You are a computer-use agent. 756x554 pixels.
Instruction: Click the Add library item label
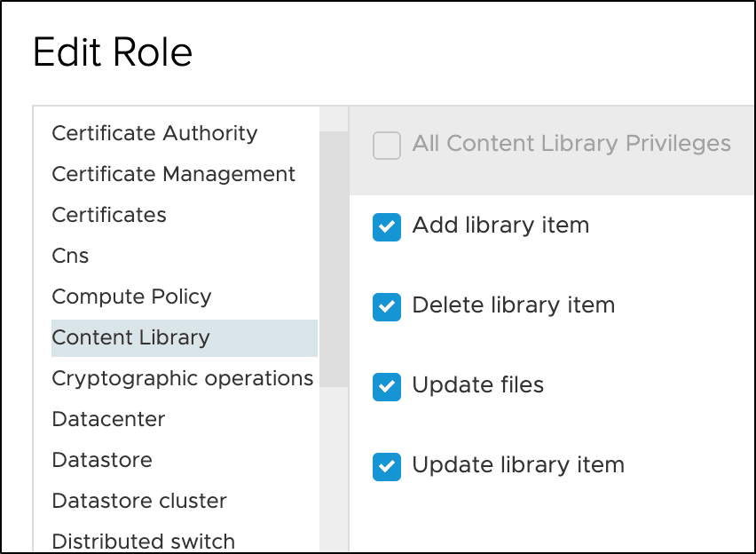tap(500, 226)
